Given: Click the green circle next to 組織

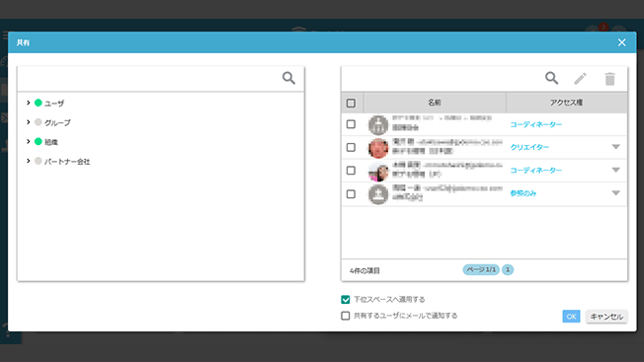Looking at the screenshot, I should 39,141.
